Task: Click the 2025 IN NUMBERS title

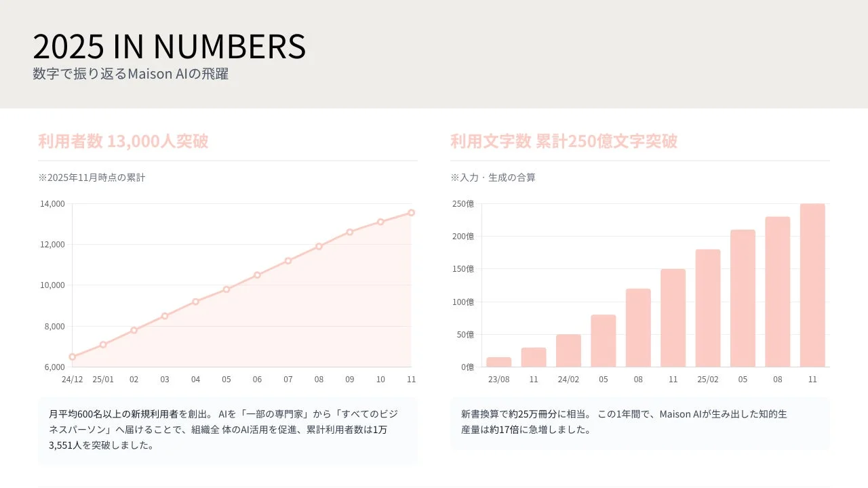Action: tap(170, 46)
